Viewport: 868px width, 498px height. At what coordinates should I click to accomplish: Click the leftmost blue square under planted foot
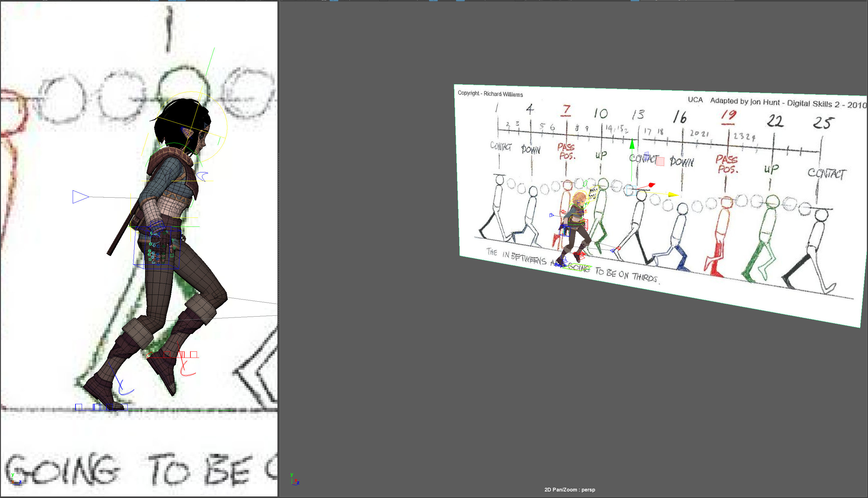(79, 407)
